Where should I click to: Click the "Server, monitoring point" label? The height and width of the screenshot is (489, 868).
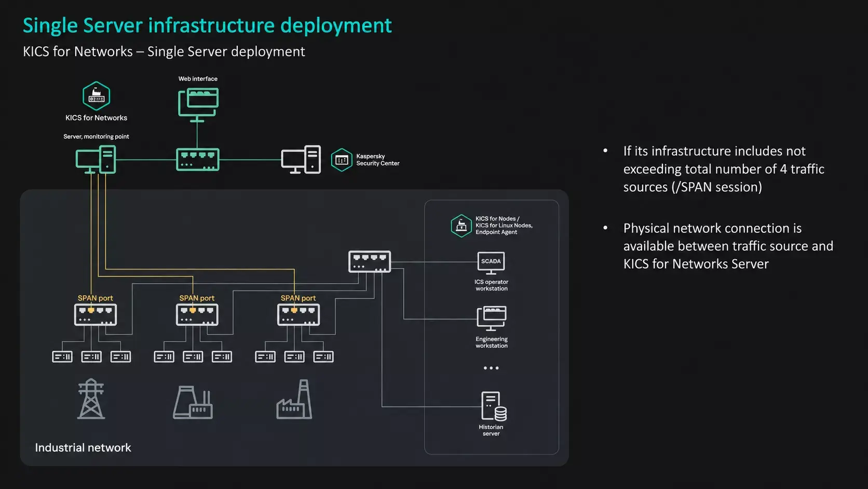(96, 137)
